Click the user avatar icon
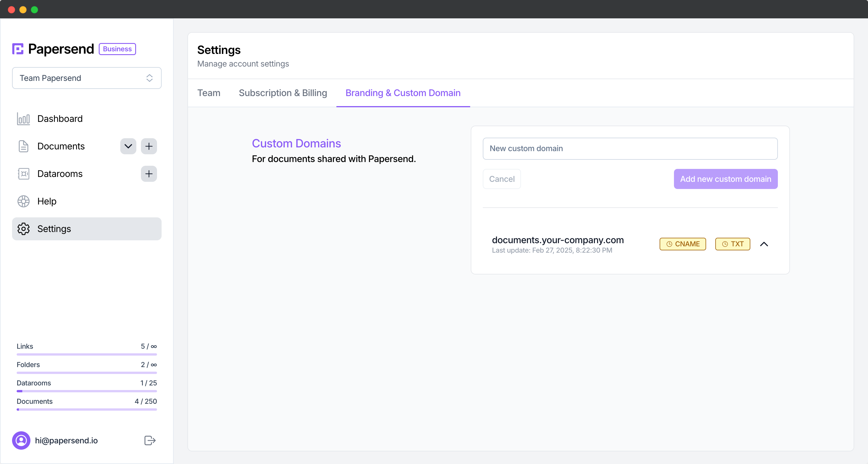The height and width of the screenshot is (464, 868). (x=21, y=440)
